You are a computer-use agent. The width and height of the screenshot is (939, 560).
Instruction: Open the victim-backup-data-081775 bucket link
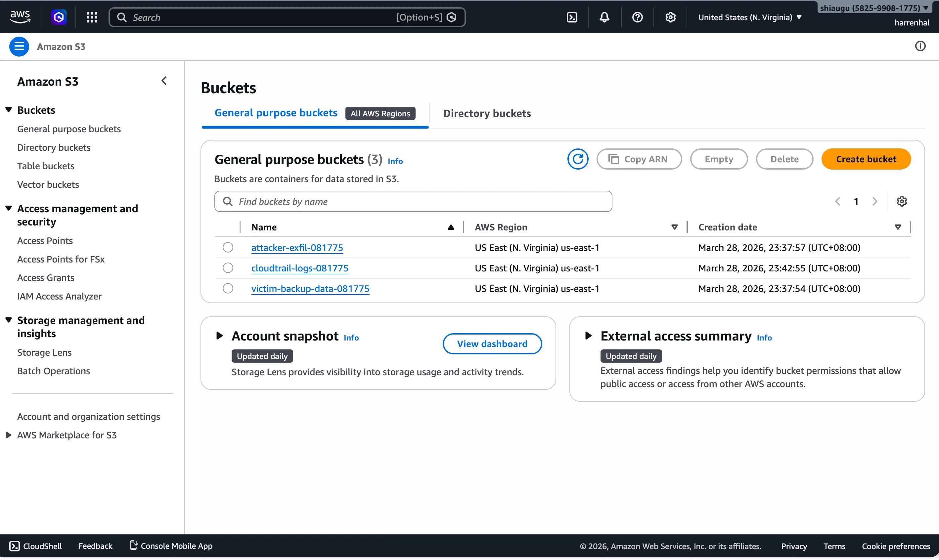(310, 288)
